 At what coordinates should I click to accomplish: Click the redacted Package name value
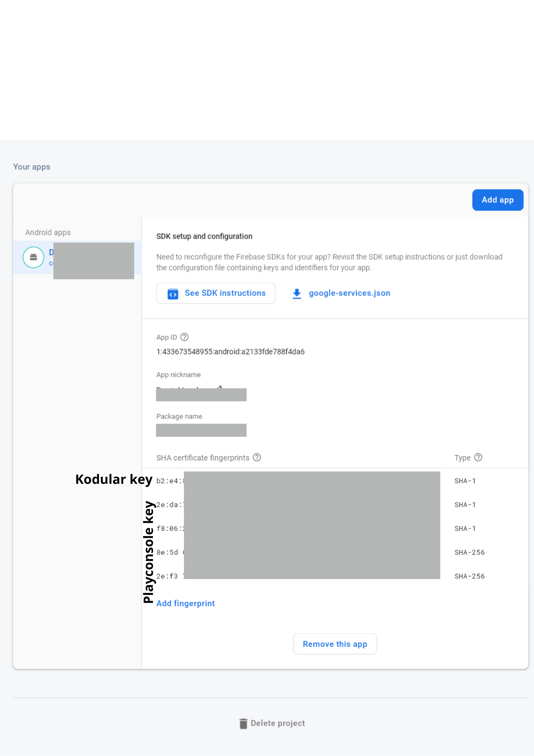[201, 430]
